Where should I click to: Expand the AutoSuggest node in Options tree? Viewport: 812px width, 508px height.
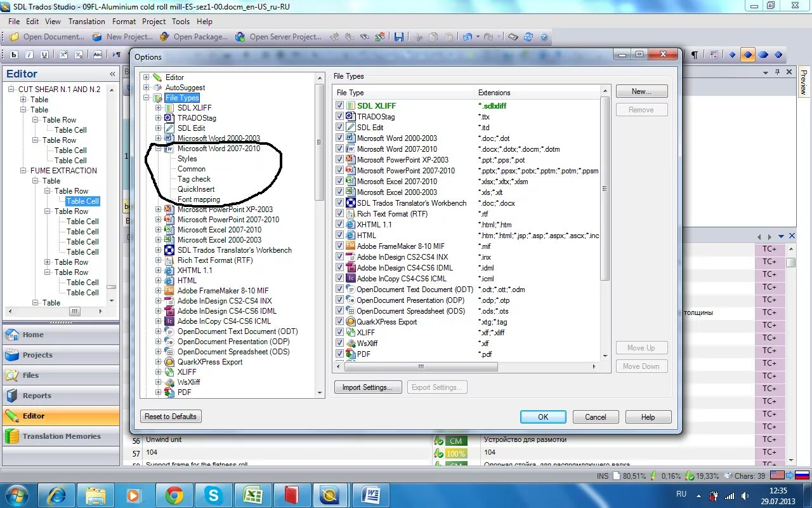click(147, 88)
